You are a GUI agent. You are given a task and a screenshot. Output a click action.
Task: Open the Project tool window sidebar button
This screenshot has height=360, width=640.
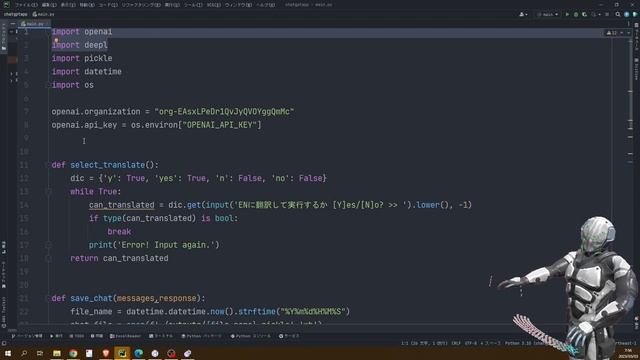(x=4, y=36)
